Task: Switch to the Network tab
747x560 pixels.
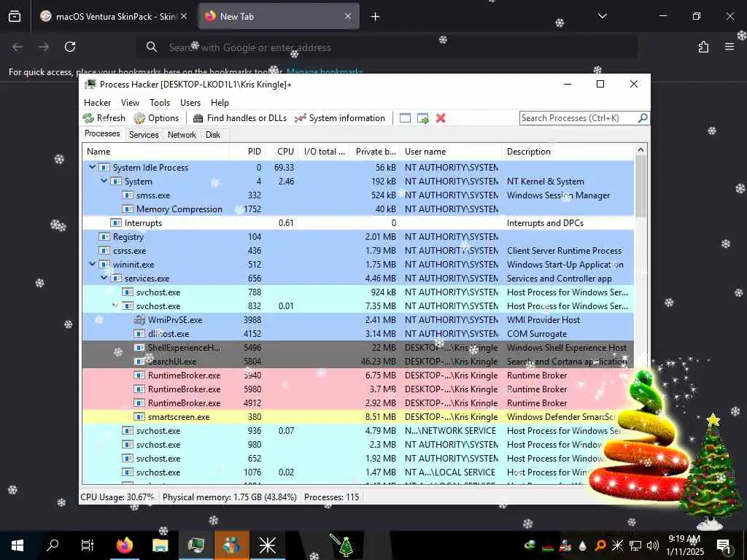Action: pyautogui.click(x=182, y=135)
